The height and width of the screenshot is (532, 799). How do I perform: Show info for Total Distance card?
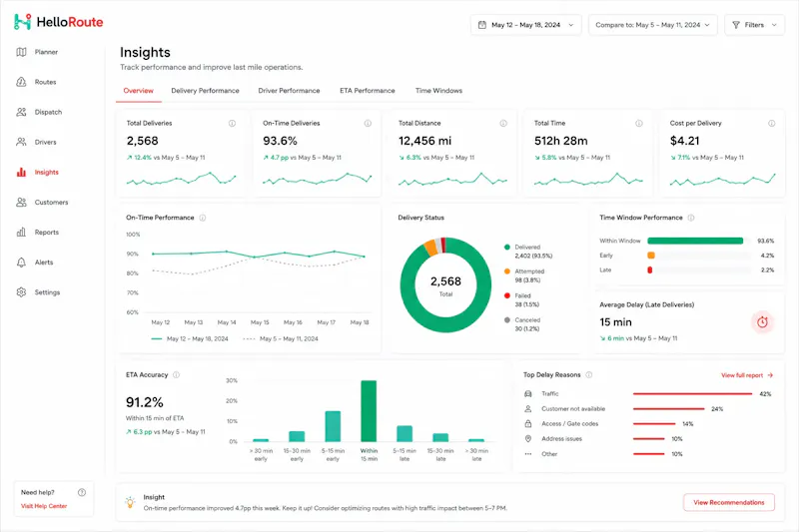503,123
